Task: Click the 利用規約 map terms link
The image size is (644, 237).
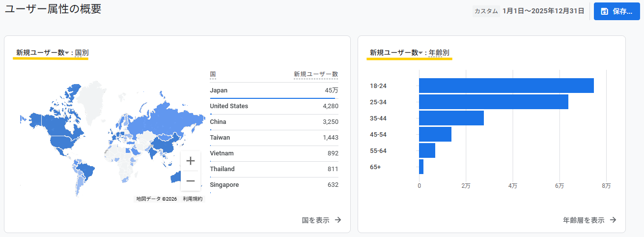Action: click(193, 199)
